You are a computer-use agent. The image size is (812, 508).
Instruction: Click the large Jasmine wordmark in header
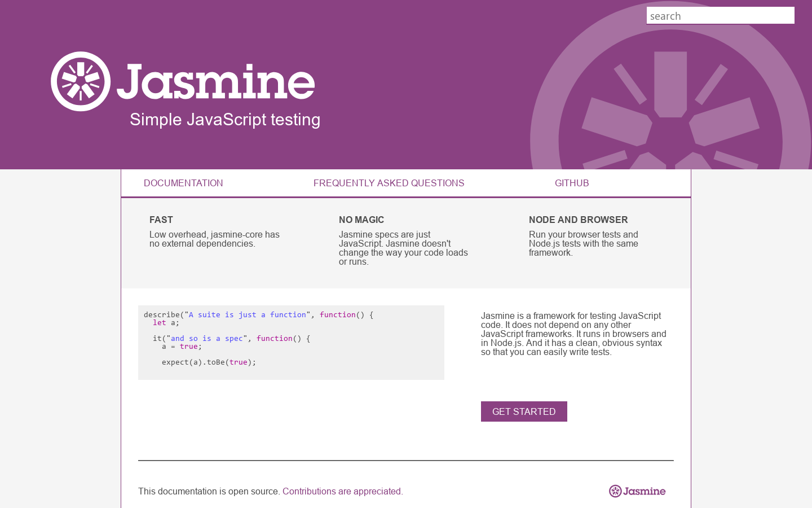coord(216,82)
